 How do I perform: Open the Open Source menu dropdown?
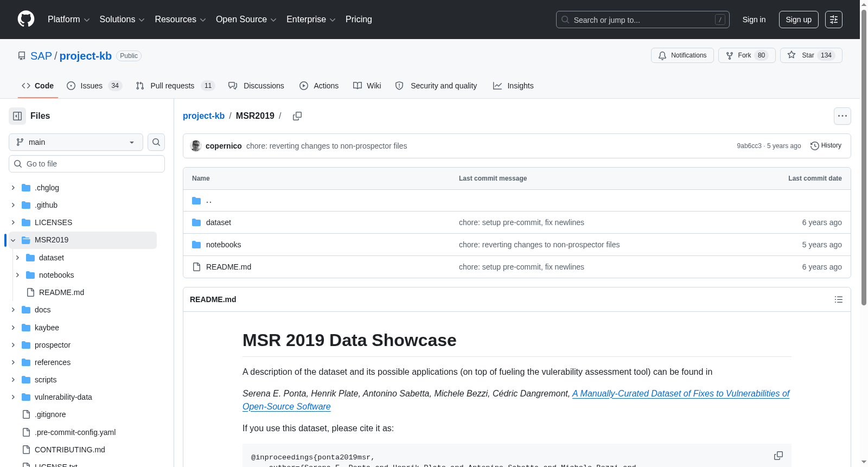click(x=246, y=20)
